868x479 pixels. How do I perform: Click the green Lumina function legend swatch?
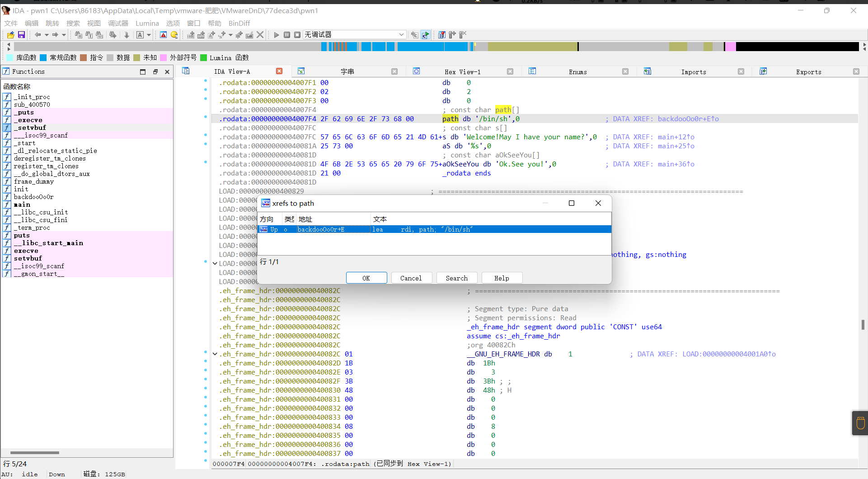coord(203,57)
